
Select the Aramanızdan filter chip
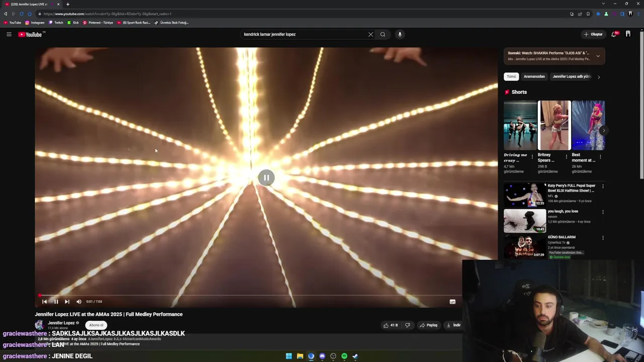534,76
